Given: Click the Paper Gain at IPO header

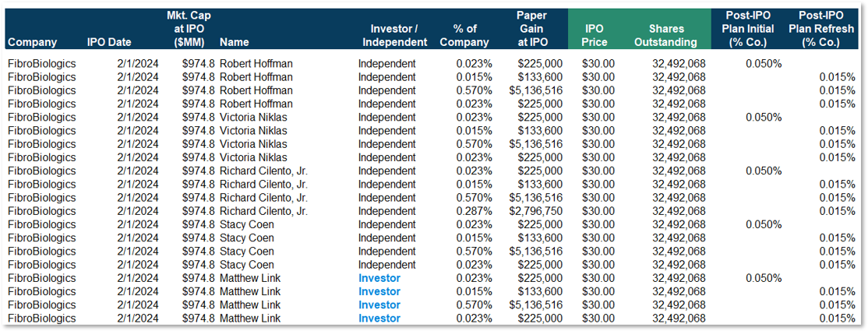Looking at the screenshot, I should [532, 29].
